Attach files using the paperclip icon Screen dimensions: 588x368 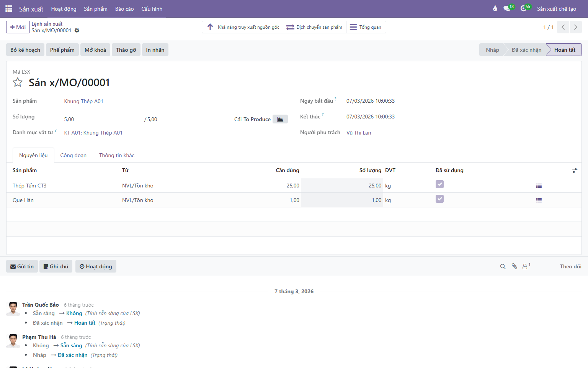pyautogui.click(x=514, y=266)
